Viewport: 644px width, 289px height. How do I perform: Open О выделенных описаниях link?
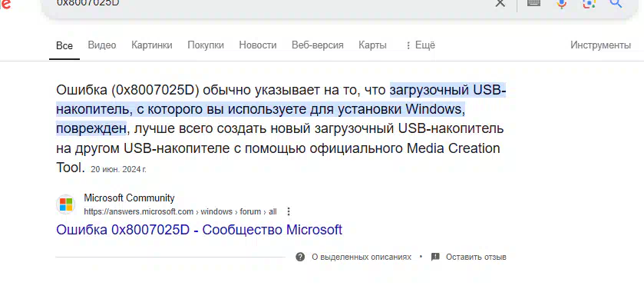362,257
